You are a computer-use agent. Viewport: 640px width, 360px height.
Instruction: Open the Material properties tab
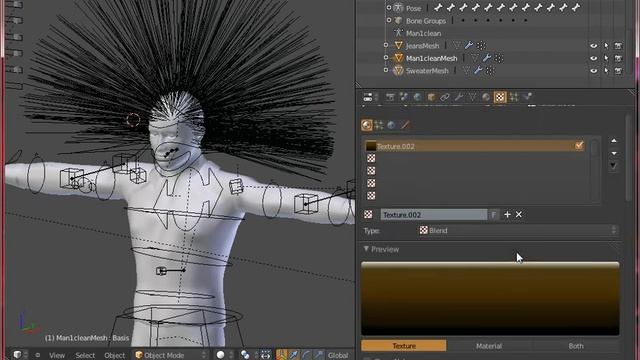point(486,97)
